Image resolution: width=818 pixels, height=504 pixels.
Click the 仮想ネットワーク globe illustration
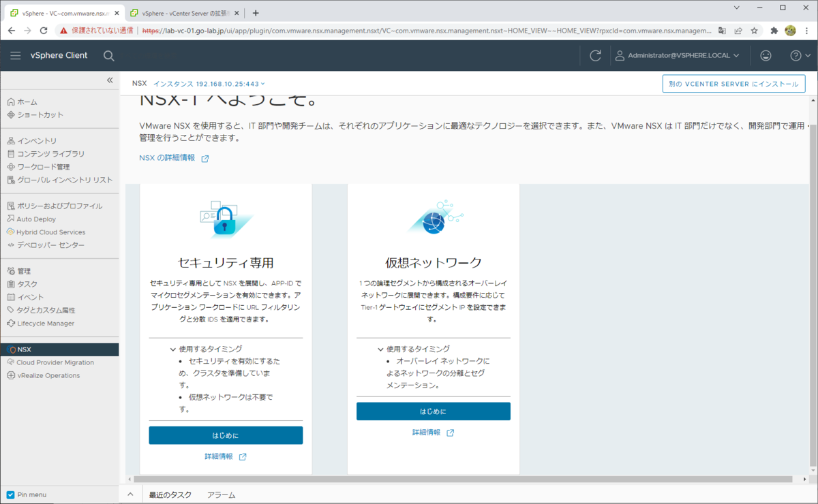coord(434,218)
